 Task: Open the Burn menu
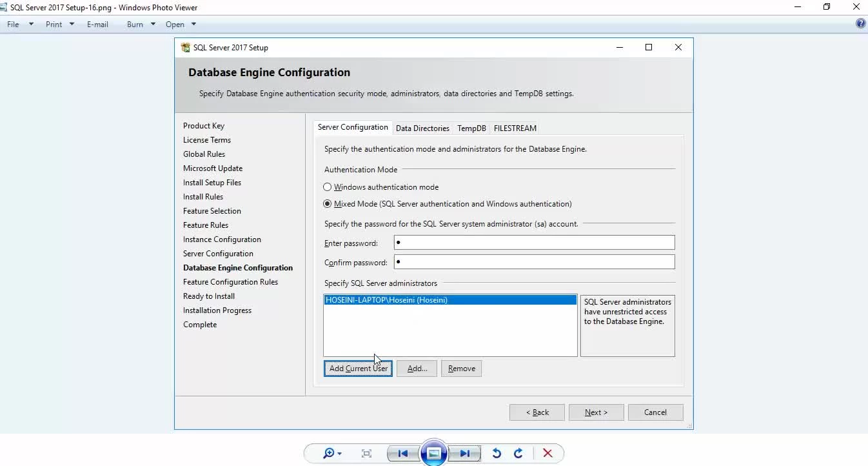click(141, 24)
